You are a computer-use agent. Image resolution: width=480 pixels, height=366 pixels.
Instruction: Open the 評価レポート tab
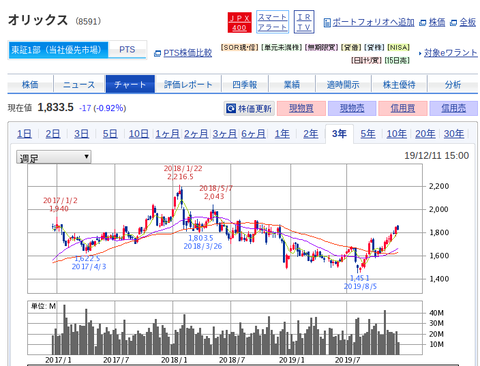(x=188, y=84)
